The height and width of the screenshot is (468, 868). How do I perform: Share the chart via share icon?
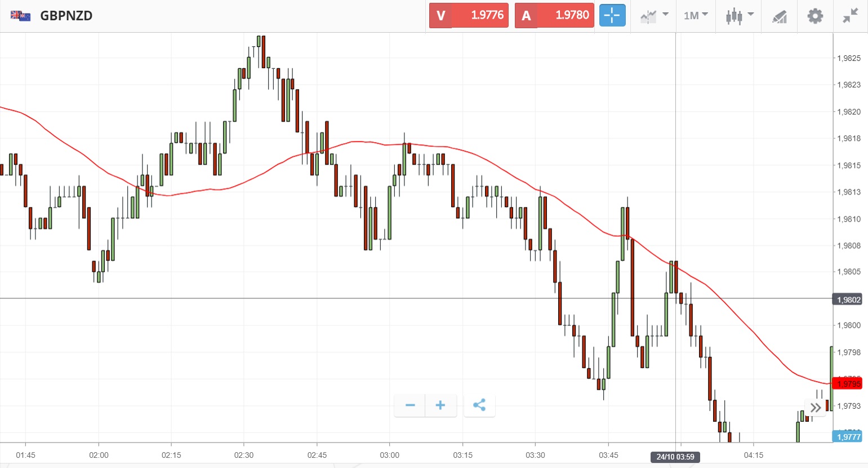point(479,405)
